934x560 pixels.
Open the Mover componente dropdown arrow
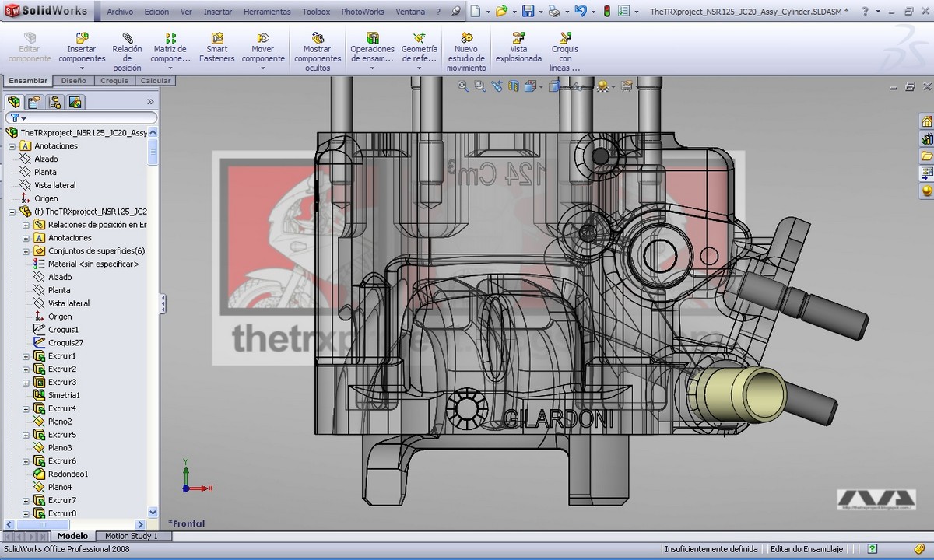tap(263, 68)
